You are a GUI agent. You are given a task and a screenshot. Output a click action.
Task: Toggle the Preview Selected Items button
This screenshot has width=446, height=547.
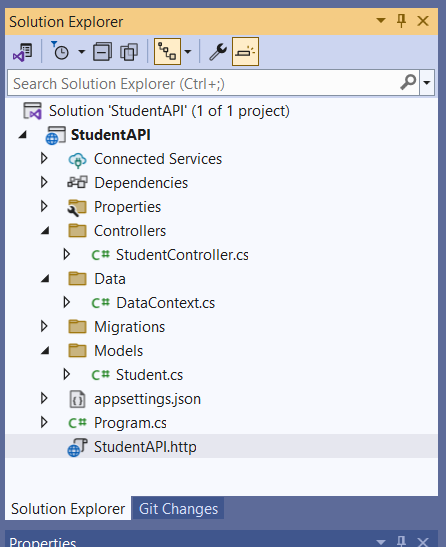click(x=245, y=52)
